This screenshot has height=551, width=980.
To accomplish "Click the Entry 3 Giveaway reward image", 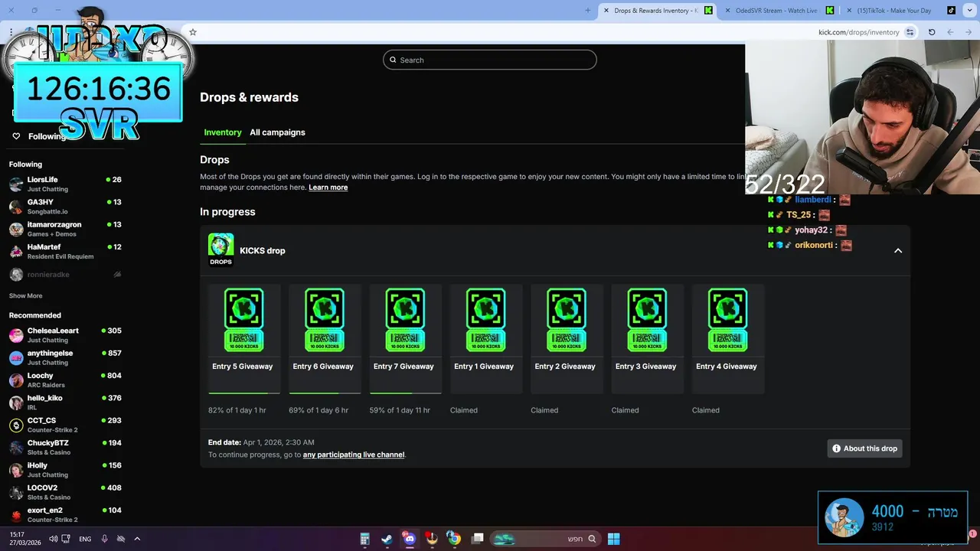I will tap(647, 320).
